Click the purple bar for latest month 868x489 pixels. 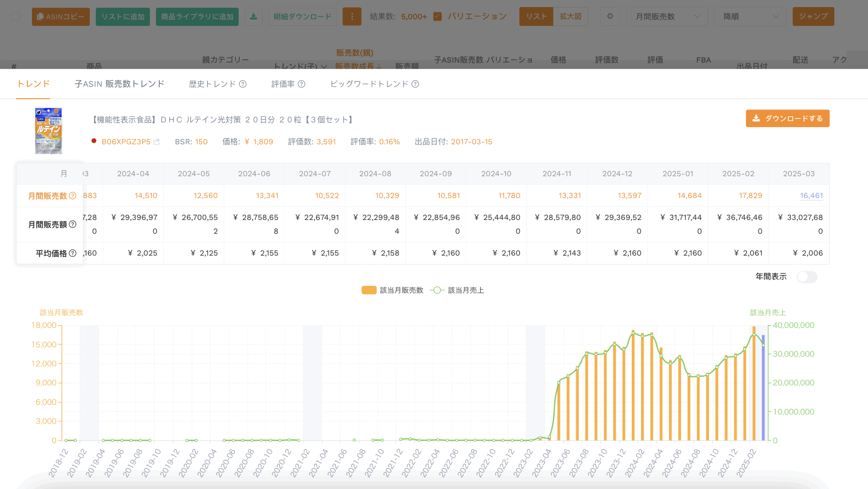(x=763, y=388)
